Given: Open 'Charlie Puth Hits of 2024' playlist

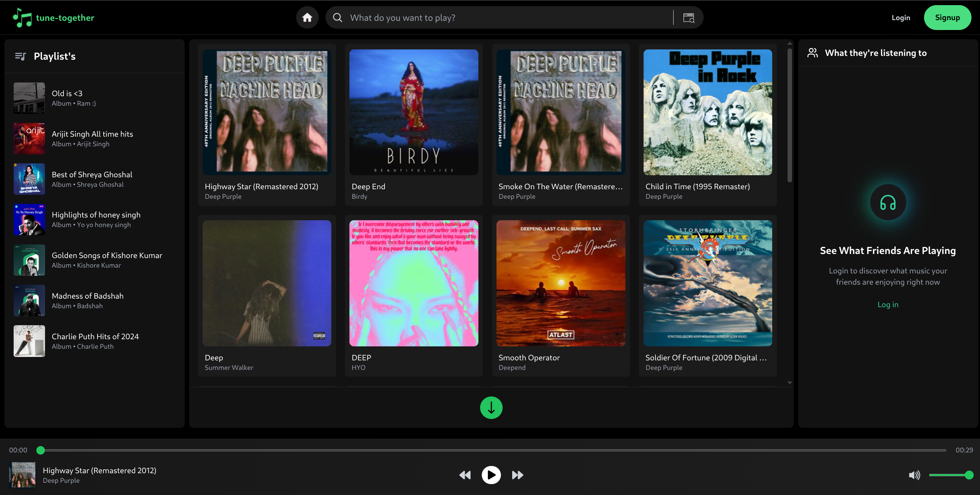Looking at the screenshot, I should click(94, 341).
